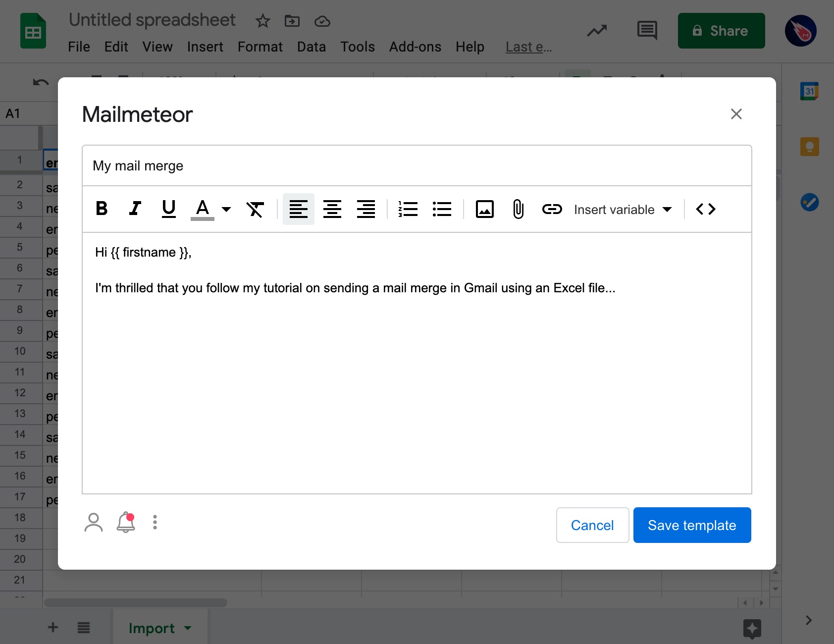Image resolution: width=834 pixels, height=644 pixels.
Task: Click the Explore button at bottom right
Action: coord(752,629)
